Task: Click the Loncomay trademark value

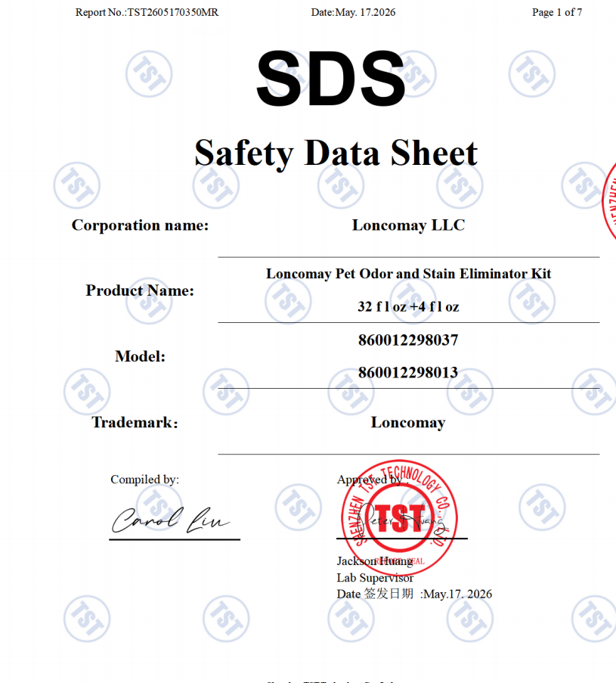Action: 408,422
